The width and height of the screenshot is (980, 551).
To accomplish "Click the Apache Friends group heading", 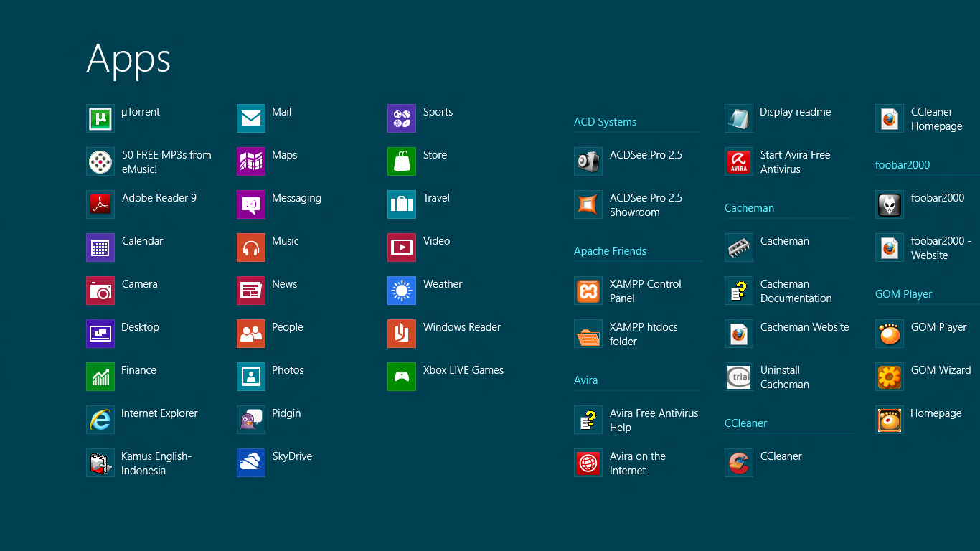I will tap(610, 251).
